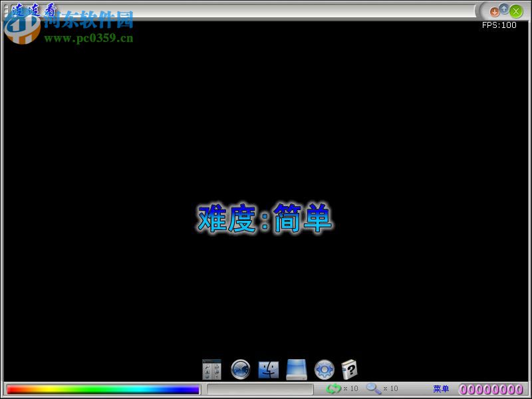Click the round clock icon in dock
The image size is (532, 399).
(241, 370)
